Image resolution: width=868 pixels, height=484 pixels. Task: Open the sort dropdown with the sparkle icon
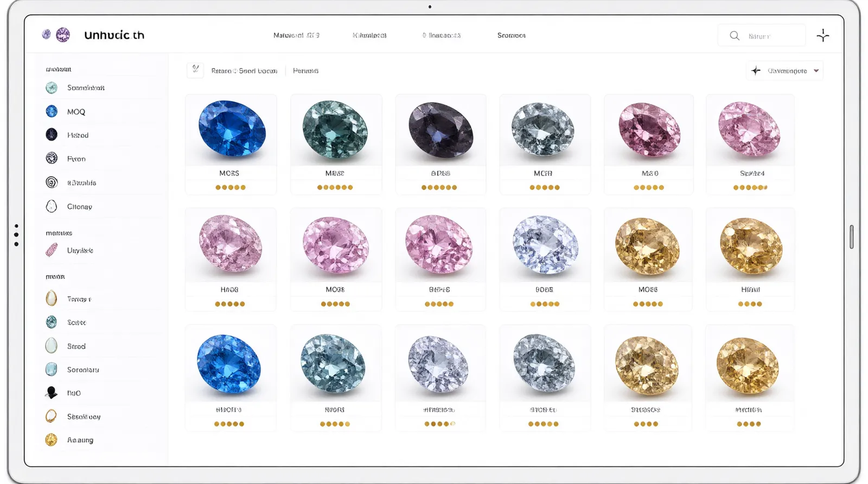[785, 71]
